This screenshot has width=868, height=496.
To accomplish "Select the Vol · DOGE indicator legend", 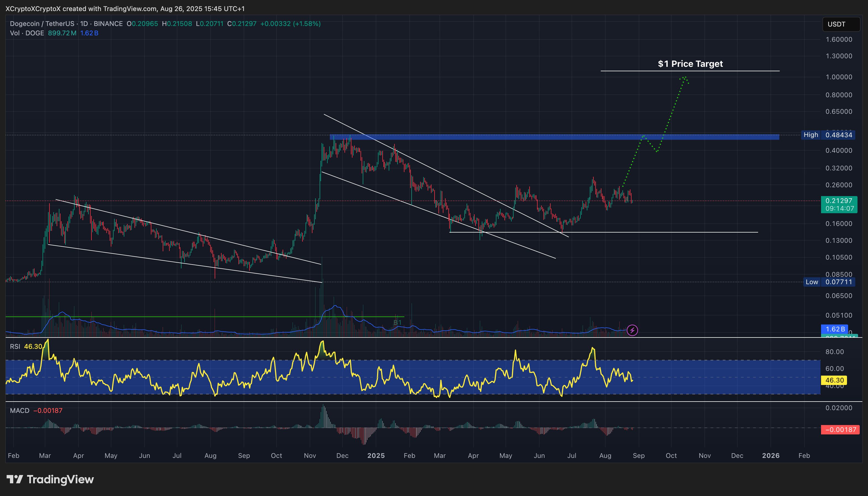I will (27, 33).
